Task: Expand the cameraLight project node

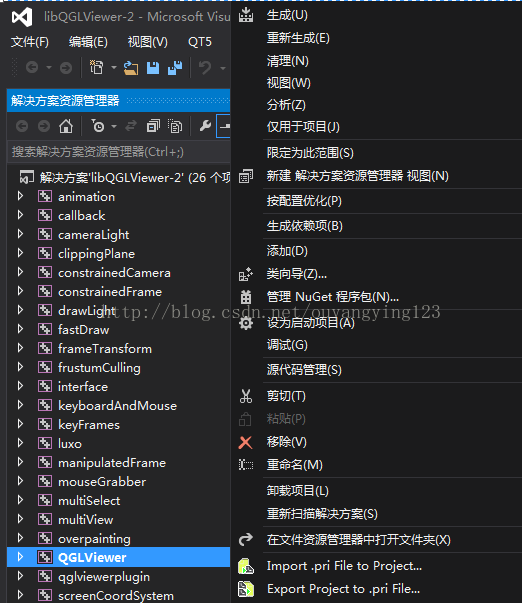Action: point(20,234)
